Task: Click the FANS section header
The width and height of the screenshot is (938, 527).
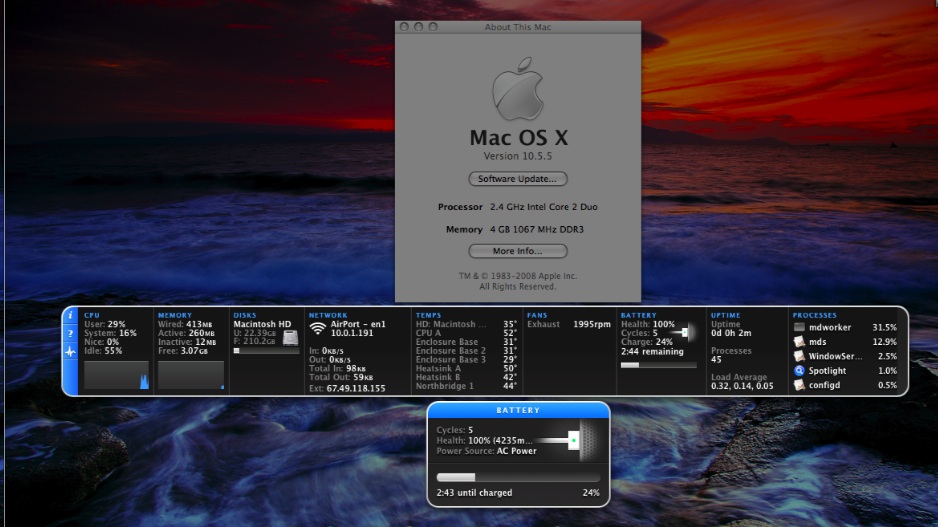Action: tap(537, 315)
